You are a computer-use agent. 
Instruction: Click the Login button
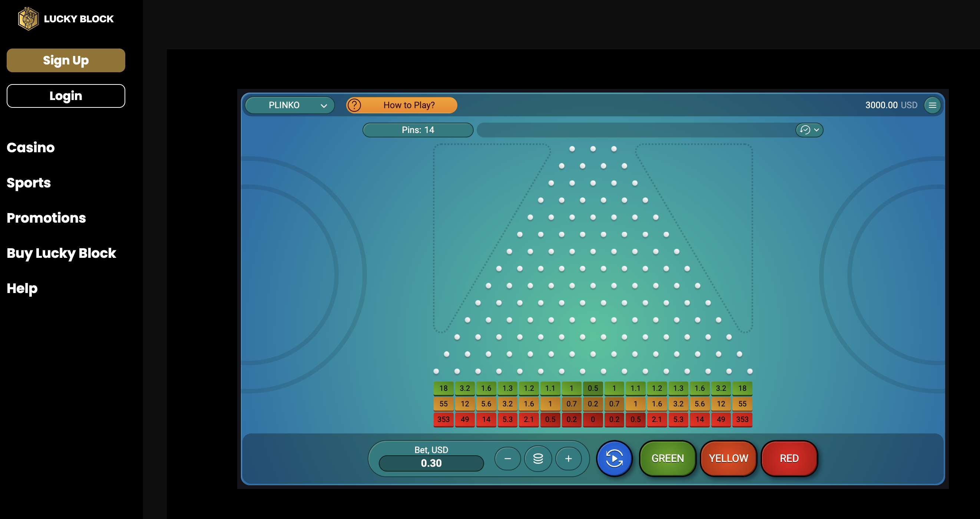tap(66, 96)
